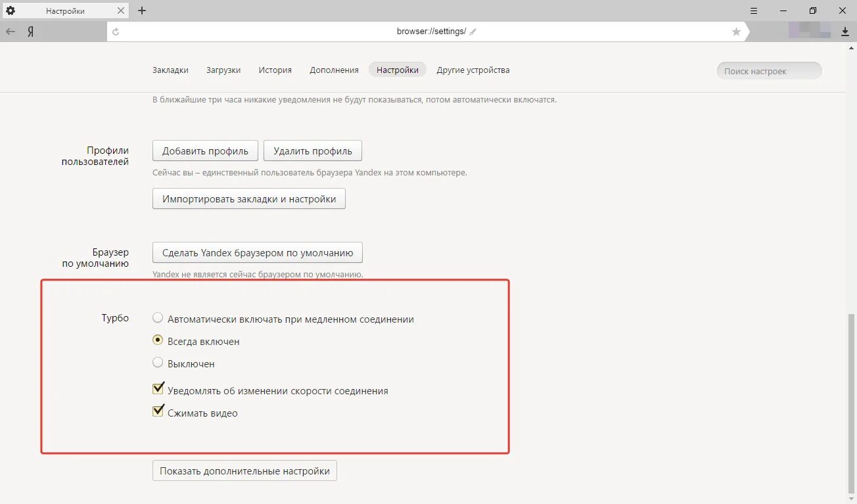
Task: Open the browser hamburger menu icon
Action: [753, 11]
